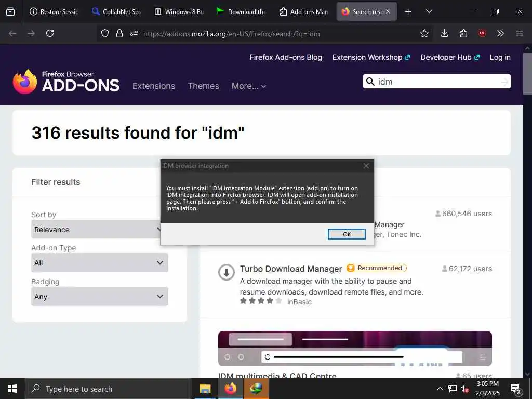
Task: Switch to Windows 8 Build tab
Action: click(x=179, y=12)
